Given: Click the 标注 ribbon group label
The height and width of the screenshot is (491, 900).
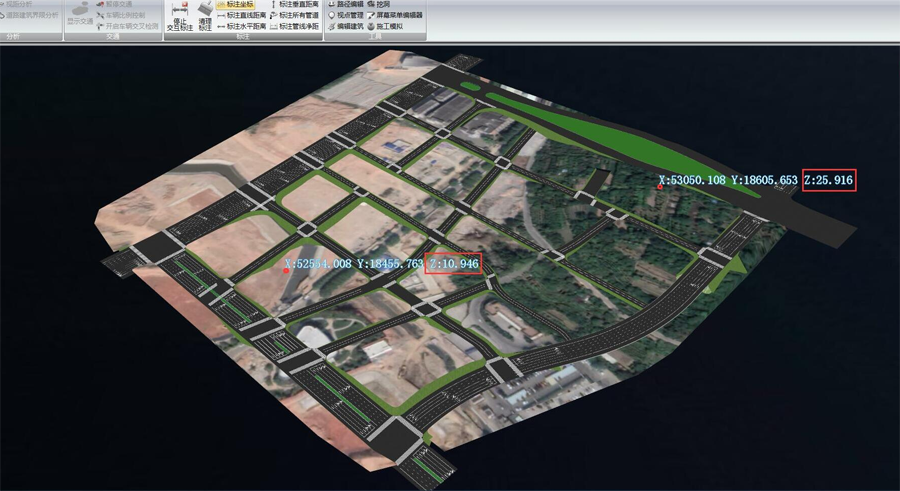Looking at the screenshot, I should [x=243, y=37].
